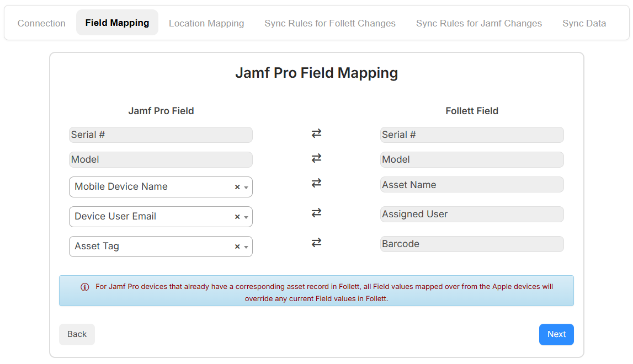Click the Next button
Image resolution: width=633 pixels, height=364 pixels.
(556, 335)
